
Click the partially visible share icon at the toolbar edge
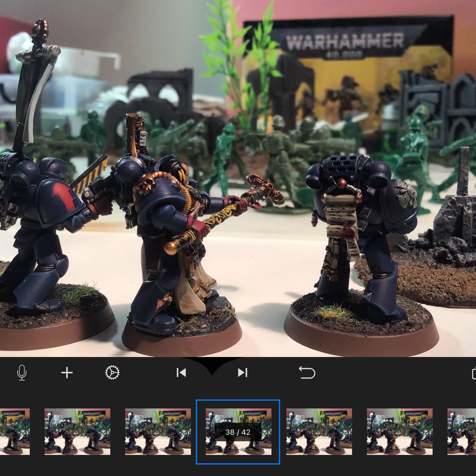474,373
